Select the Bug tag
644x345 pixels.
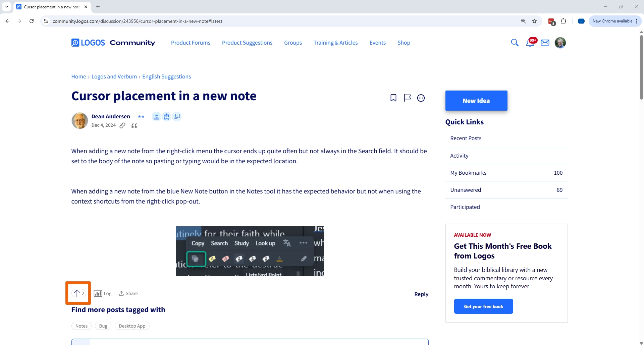(103, 326)
